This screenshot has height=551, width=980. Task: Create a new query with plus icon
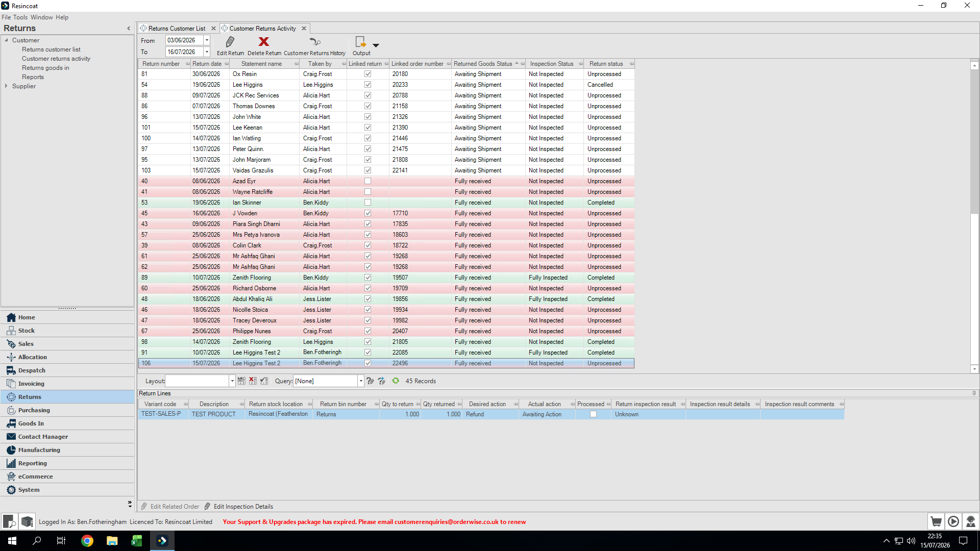(x=382, y=381)
